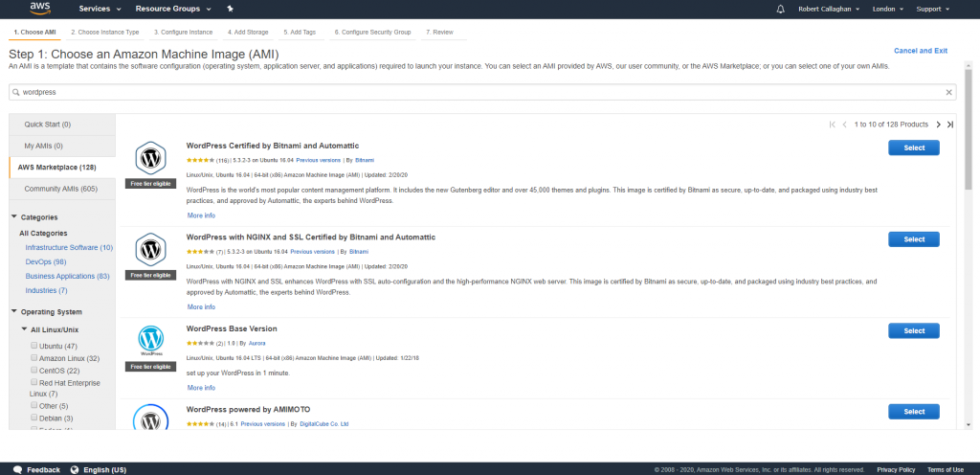Screen dimensions: 980x475
Task: Check the Amazon Linux (32) filter
Action: click(x=33, y=357)
